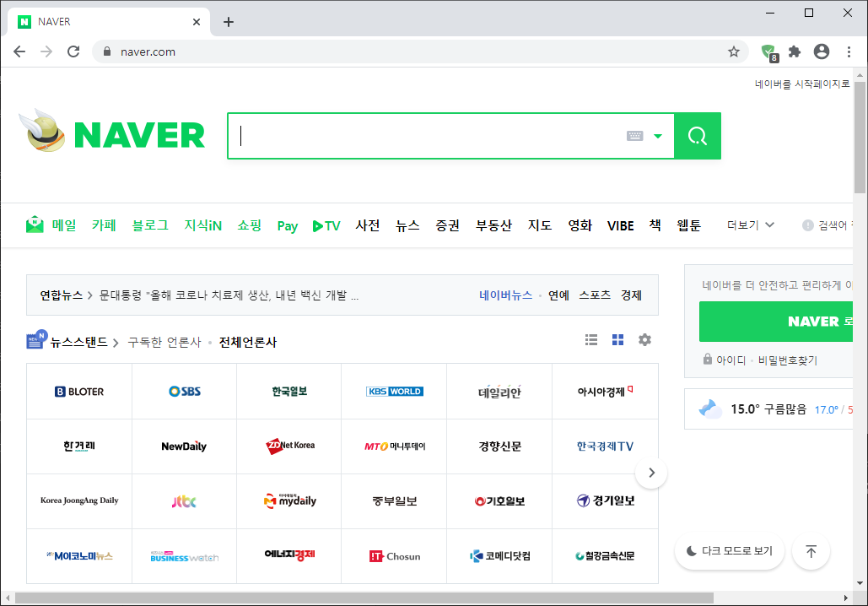This screenshot has width=868, height=606.
Task: Reload the page with refresh icon
Action: pos(73,51)
